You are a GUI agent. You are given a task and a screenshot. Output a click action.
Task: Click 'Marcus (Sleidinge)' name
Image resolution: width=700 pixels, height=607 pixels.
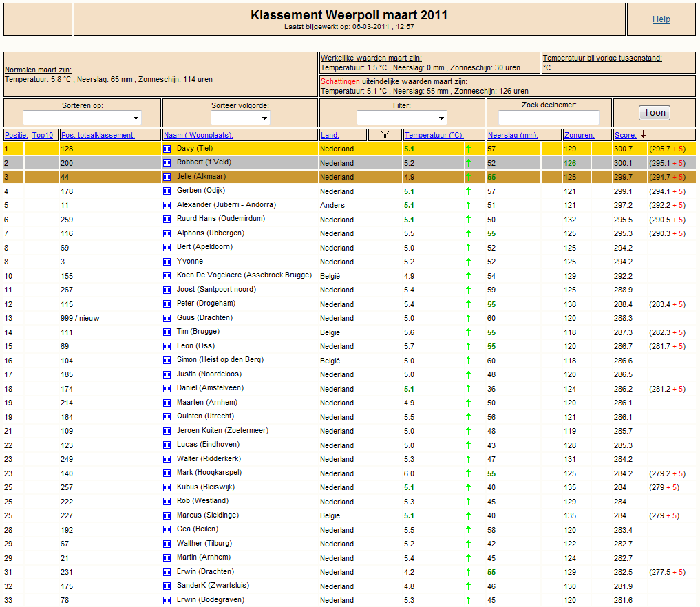point(208,515)
